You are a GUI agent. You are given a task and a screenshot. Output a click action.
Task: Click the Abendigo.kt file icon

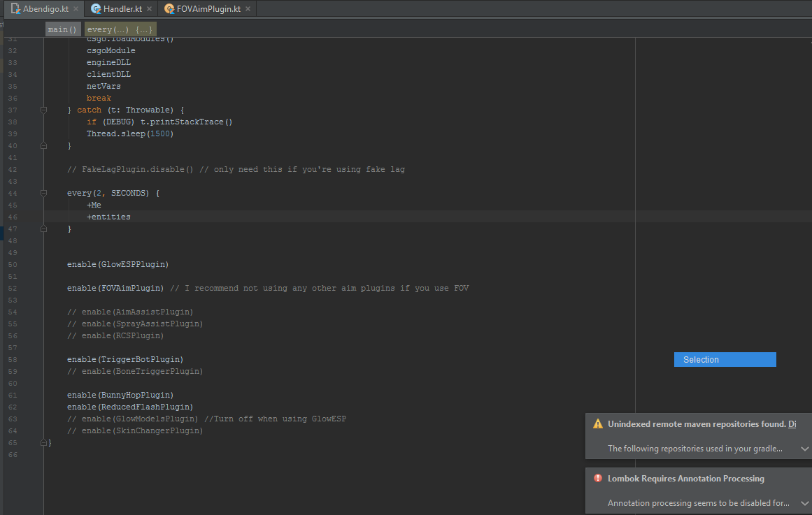tap(15, 9)
